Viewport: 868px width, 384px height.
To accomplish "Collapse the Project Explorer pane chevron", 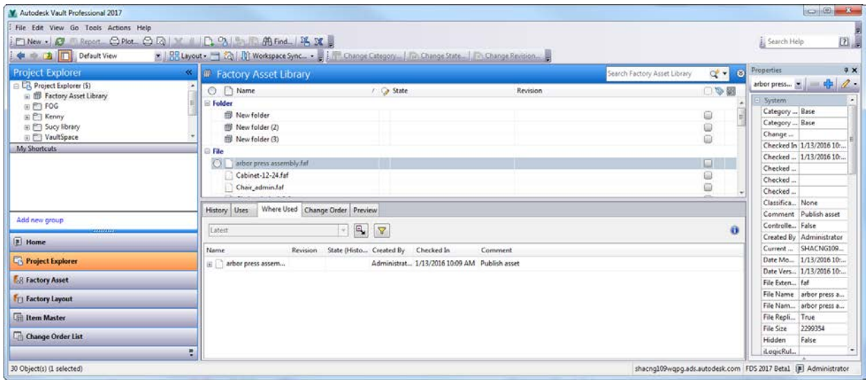I will (x=188, y=71).
